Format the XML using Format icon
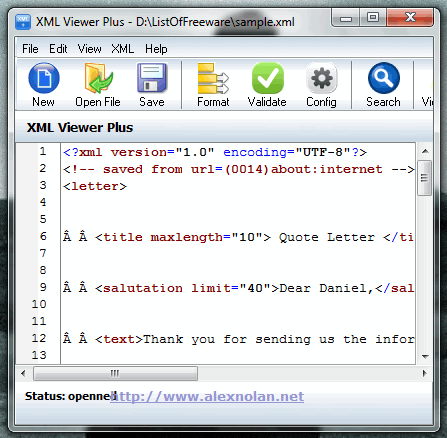 pyautogui.click(x=213, y=78)
